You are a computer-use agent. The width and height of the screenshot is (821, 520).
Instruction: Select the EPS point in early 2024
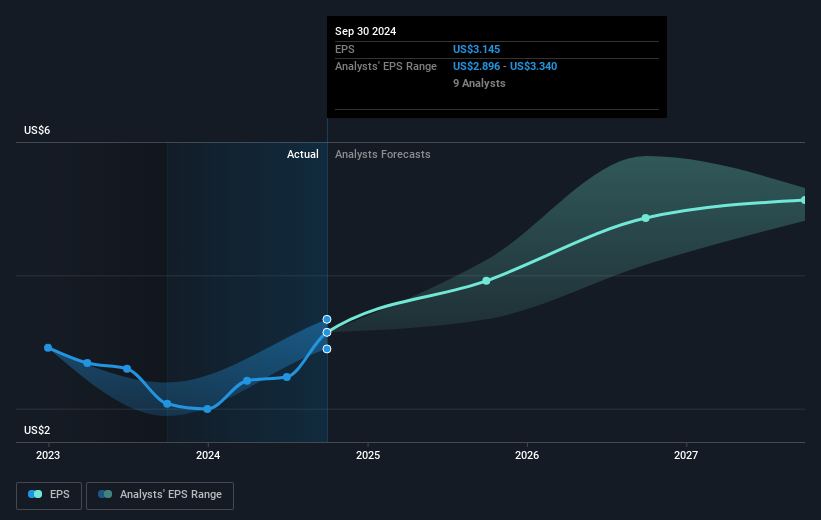click(x=247, y=381)
